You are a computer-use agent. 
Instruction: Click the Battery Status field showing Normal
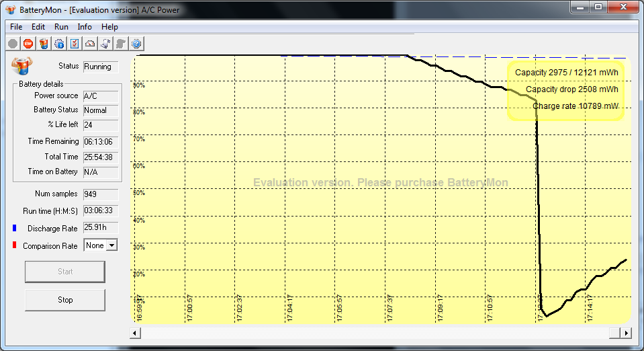(x=101, y=110)
